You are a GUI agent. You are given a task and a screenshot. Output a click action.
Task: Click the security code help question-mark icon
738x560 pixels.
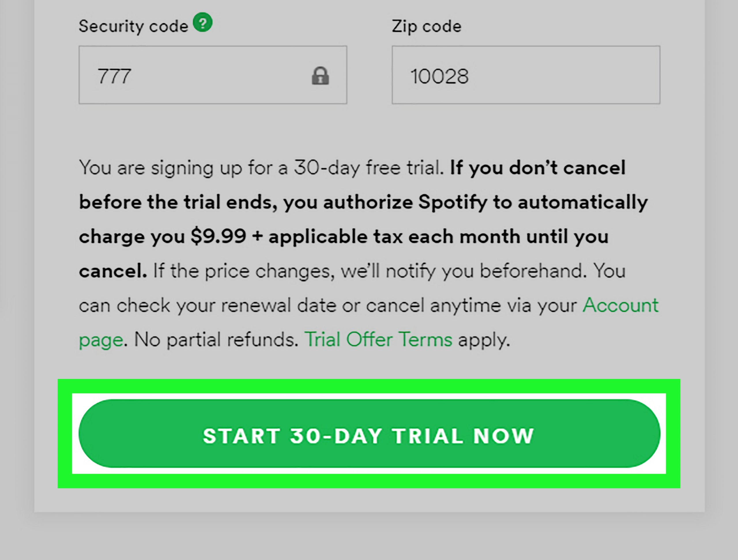tap(202, 22)
